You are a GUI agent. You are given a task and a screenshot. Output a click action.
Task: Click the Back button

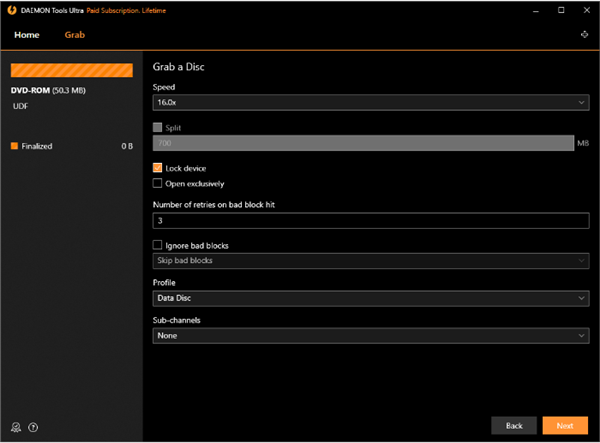pos(514,425)
